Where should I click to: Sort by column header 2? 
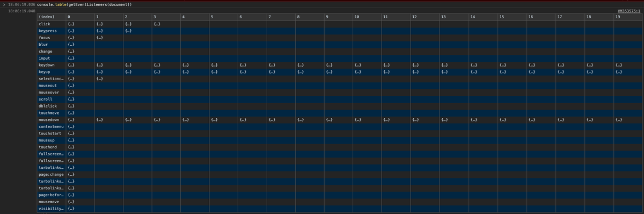point(137,17)
